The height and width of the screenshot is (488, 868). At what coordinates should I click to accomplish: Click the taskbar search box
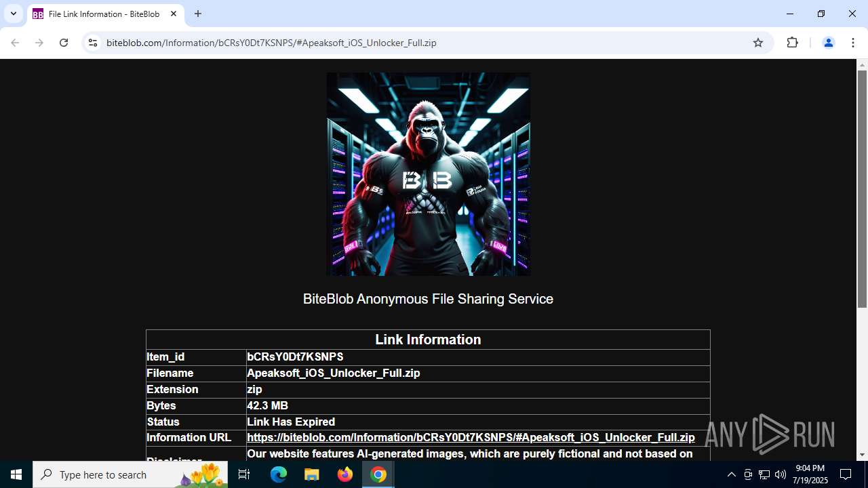pyautogui.click(x=132, y=474)
